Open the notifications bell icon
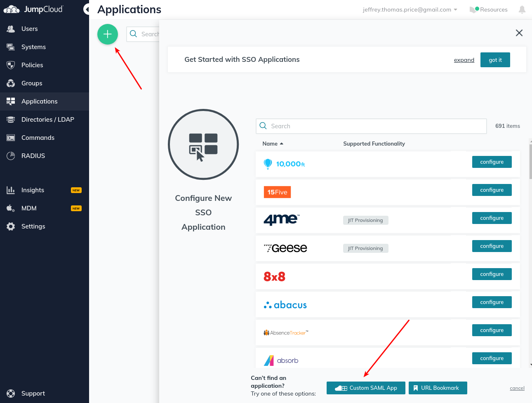This screenshot has width=532, height=403. [522, 9]
